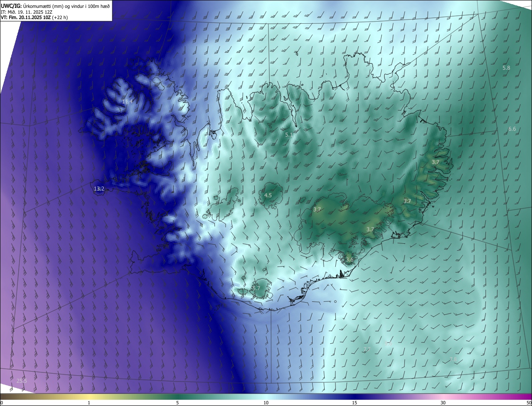Screen dimensions: 532x406
Task: Click the colorbar label 5
Action: (177, 403)
